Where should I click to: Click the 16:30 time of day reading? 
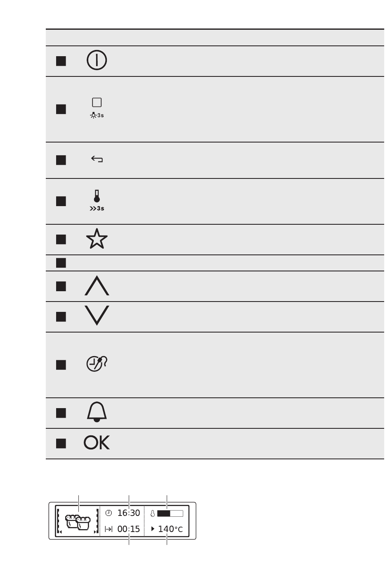(x=129, y=513)
